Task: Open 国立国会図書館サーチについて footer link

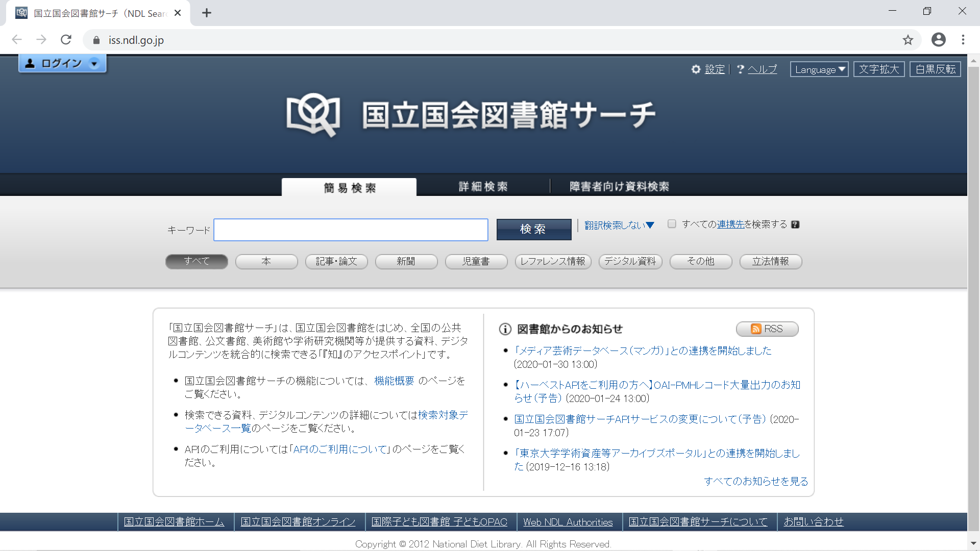Action: tap(698, 522)
